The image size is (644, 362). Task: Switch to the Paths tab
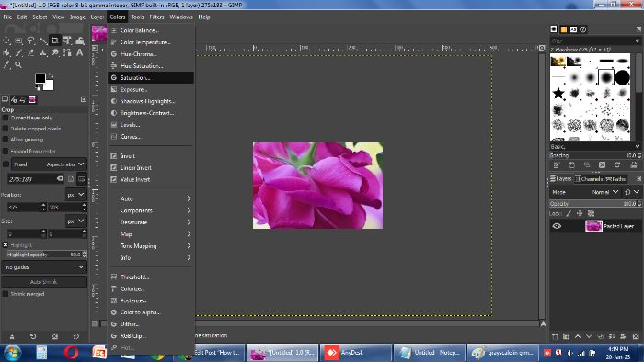[x=615, y=179]
